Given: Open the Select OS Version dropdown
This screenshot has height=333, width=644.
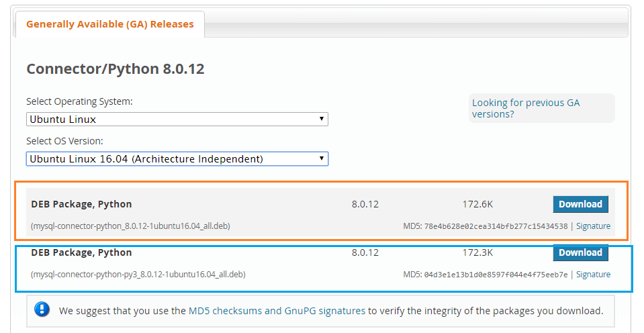Looking at the screenshot, I should coord(177,159).
